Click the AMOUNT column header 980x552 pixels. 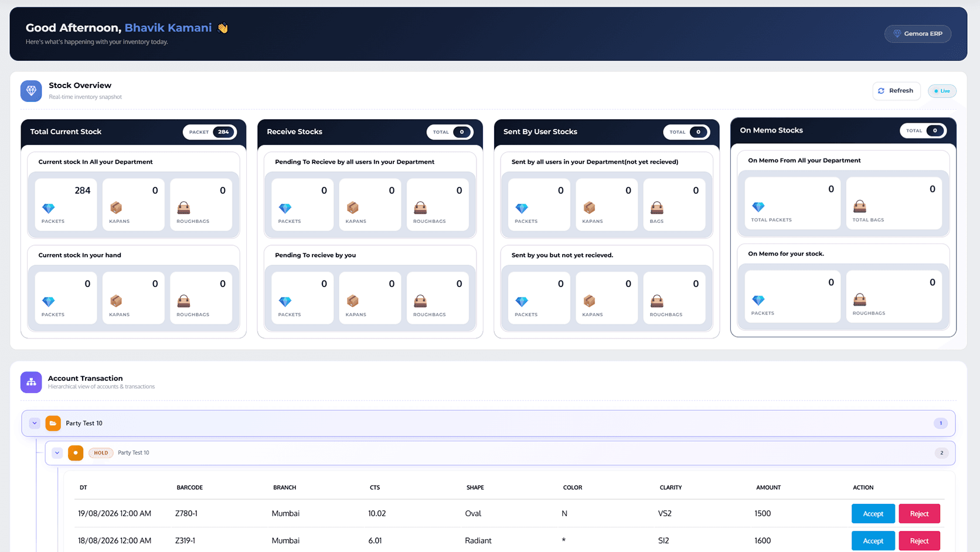click(x=768, y=487)
